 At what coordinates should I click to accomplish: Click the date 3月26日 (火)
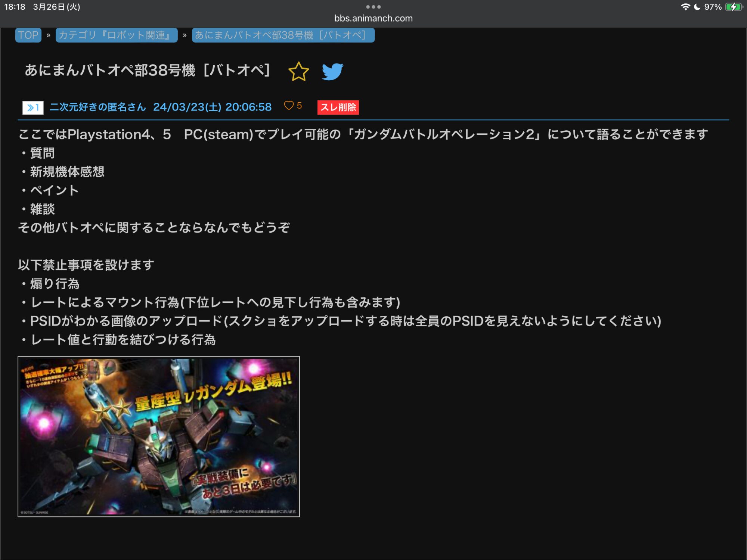click(56, 7)
